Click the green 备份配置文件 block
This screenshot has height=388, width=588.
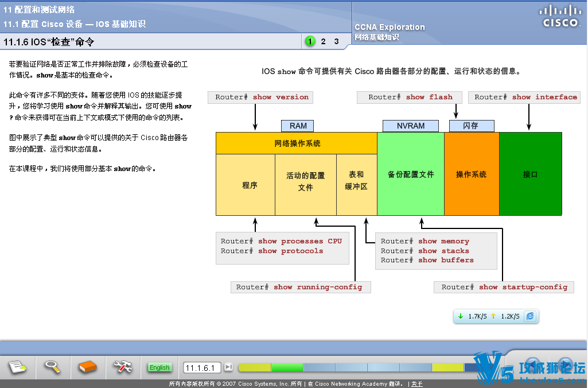[x=411, y=174]
